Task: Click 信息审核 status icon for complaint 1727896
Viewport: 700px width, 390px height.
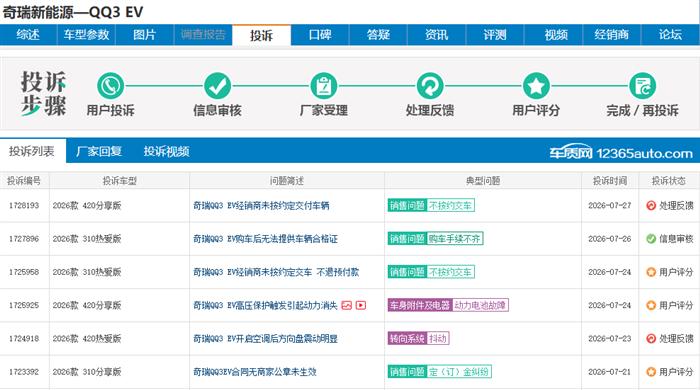Action: click(651, 239)
